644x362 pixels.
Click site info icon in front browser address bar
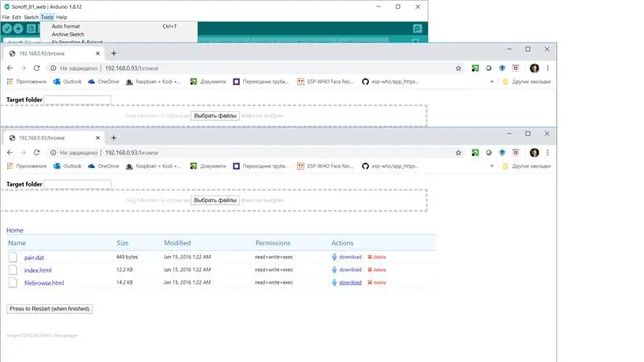[x=53, y=153]
